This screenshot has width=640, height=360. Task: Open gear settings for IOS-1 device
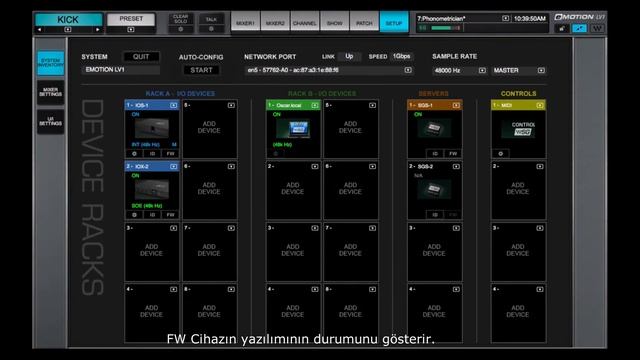click(134, 154)
